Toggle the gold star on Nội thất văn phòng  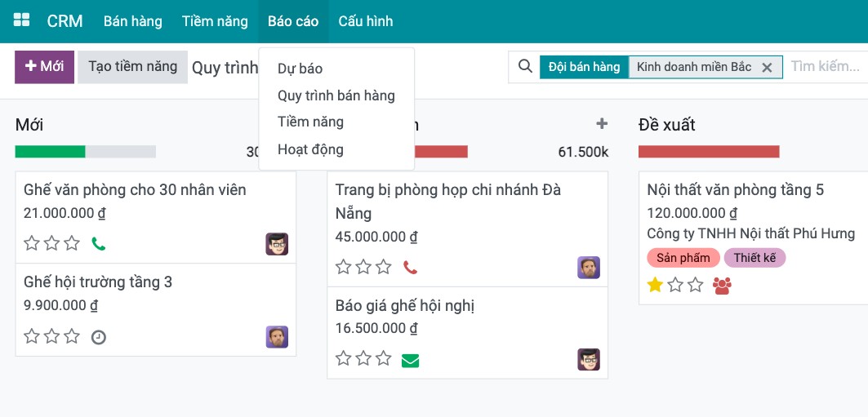(x=655, y=285)
